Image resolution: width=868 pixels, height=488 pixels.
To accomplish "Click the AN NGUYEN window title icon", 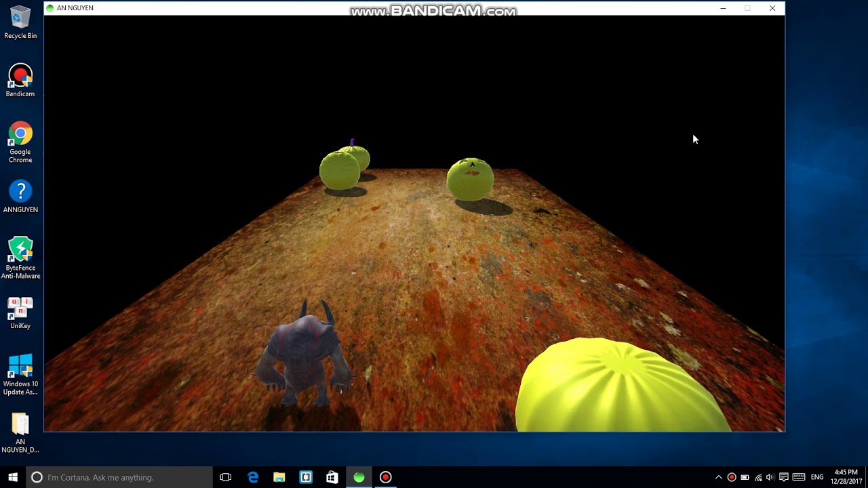I will point(50,8).
